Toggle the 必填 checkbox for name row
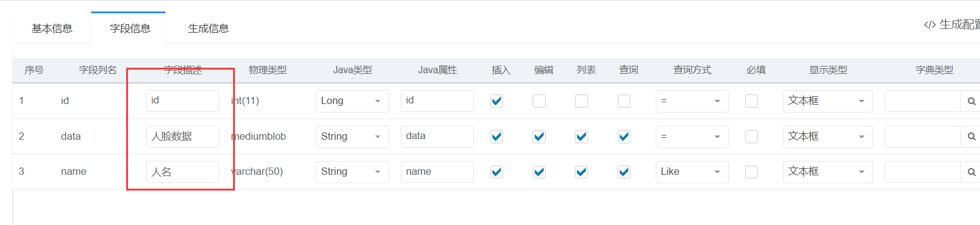Screen dimensions: 980x225 point(751,172)
